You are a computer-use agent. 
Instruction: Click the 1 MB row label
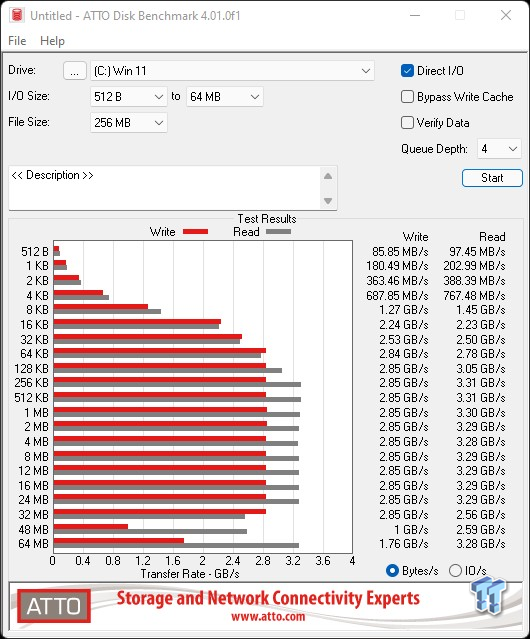coord(36,413)
